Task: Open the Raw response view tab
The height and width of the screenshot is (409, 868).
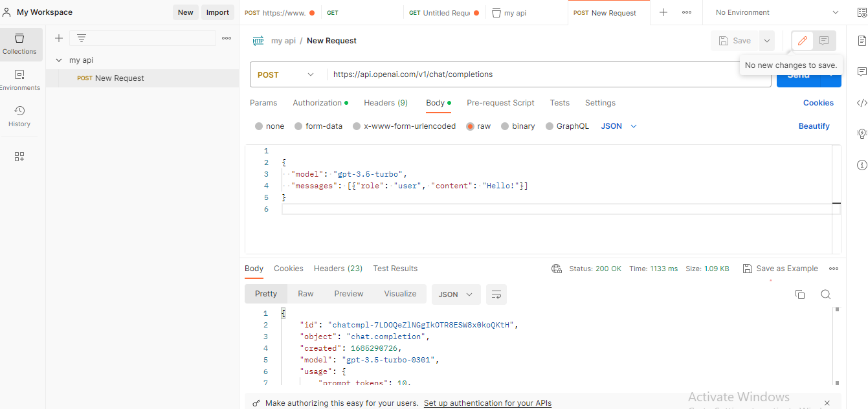Action: point(306,294)
